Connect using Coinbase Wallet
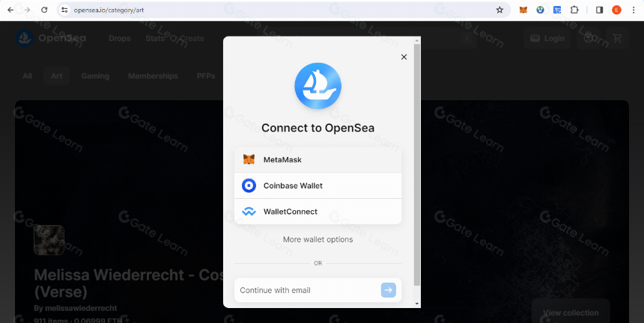The image size is (644, 323). (318, 185)
